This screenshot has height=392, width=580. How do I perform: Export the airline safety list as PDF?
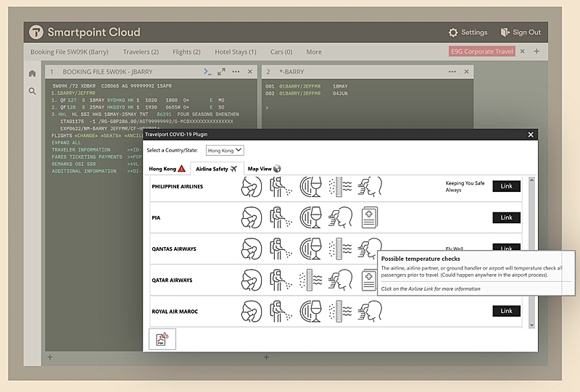coord(162,339)
